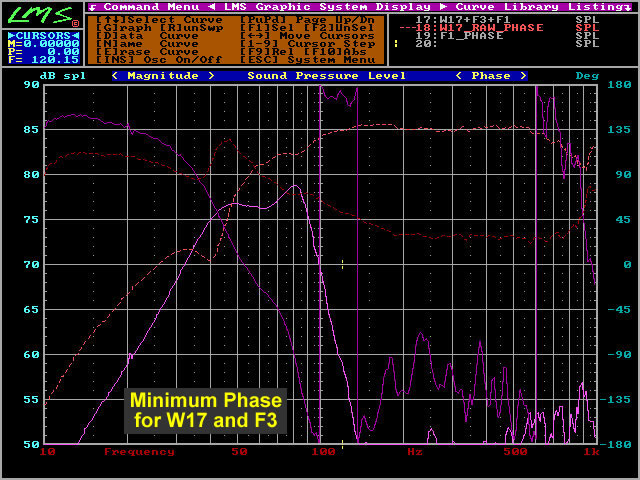Click the M=0.00000 cursor readout

point(43,44)
